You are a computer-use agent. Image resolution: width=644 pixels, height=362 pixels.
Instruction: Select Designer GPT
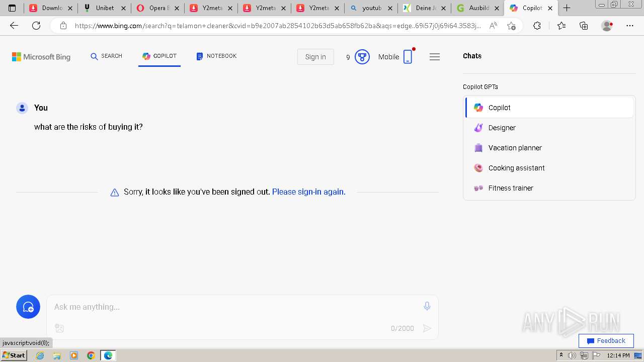point(549,128)
